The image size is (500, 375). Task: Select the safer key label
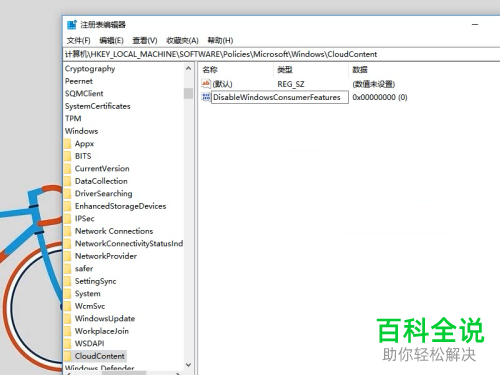[x=84, y=269]
